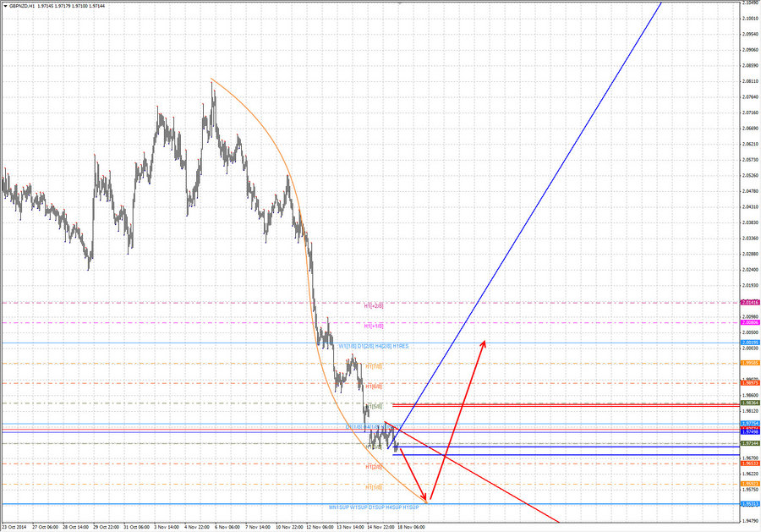Click the orange 1.99585 price tag
Image resolution: width=761 pixels, height=532 pixels.
(x=750, y=363)
